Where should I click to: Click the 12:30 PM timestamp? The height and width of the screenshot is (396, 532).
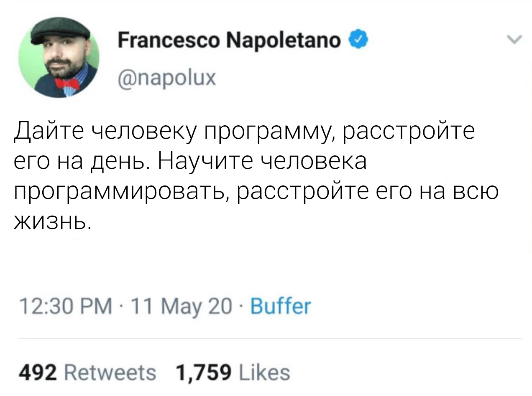(x=66, y=307)
